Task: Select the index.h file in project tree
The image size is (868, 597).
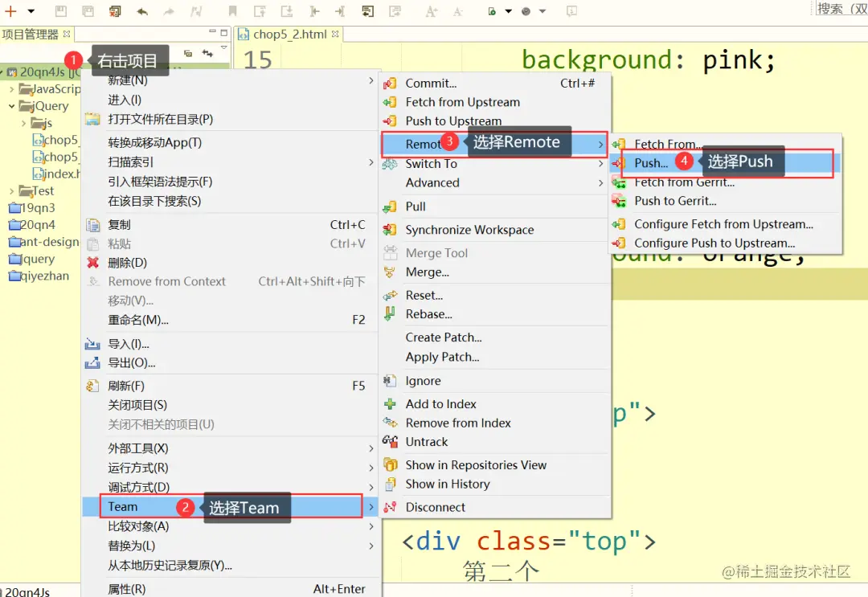Action: (x=56, y=174)
